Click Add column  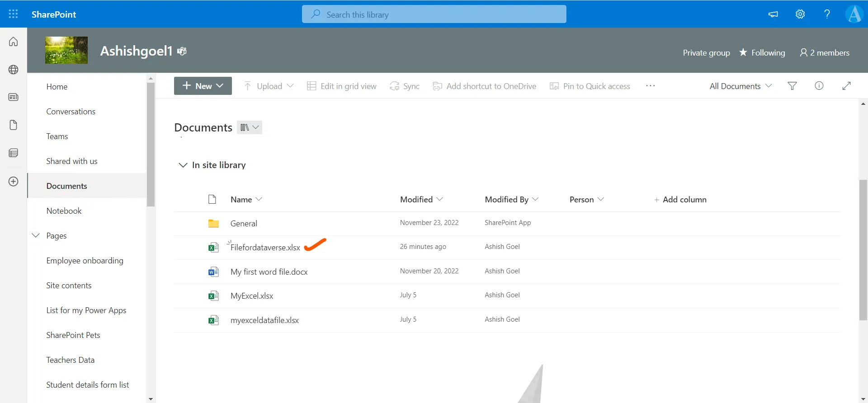680,199
